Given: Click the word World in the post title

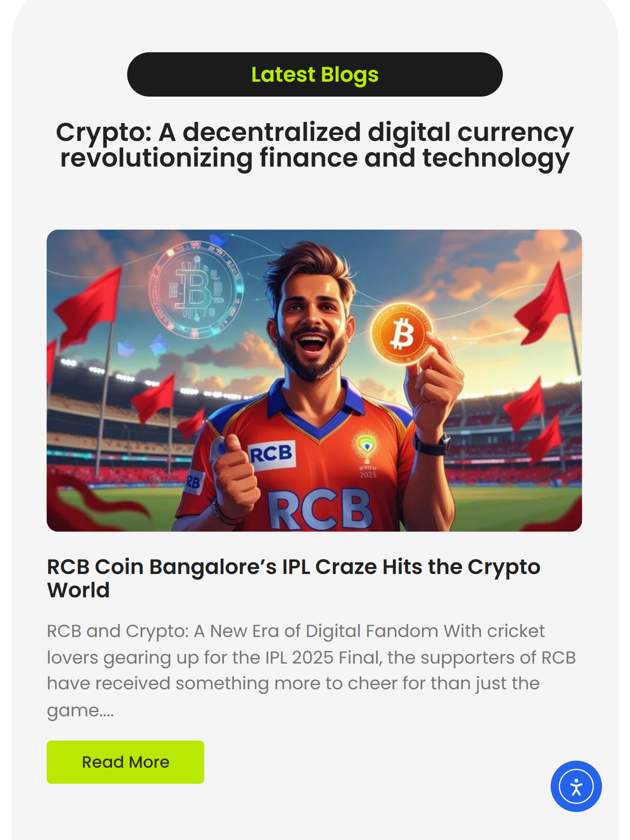Looking at the screenshot, I should click(78, 590).
